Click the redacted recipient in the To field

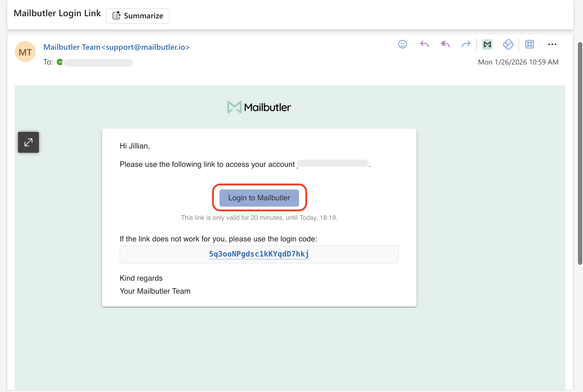(98, 63)
